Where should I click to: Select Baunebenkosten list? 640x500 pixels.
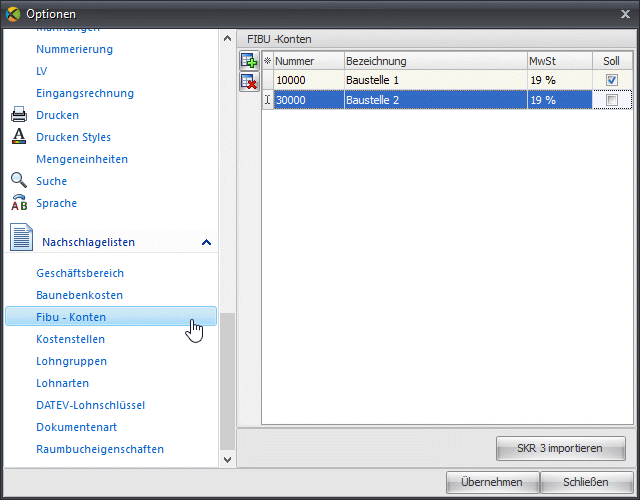[x=80, y=295]
